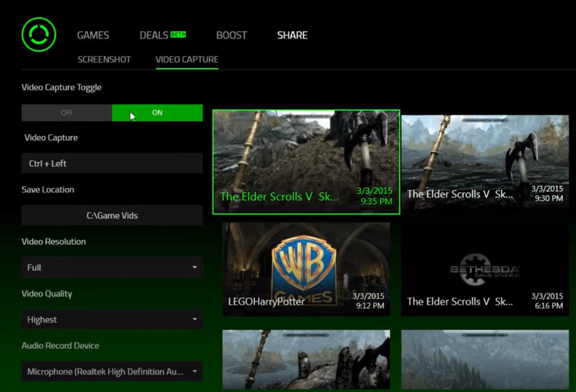The height and width of the screenshot is (392, 576).
Task: Click the 3/3/2015 9:35 PM timestamp
Action: pyautogui.click(x=375, y=196)
